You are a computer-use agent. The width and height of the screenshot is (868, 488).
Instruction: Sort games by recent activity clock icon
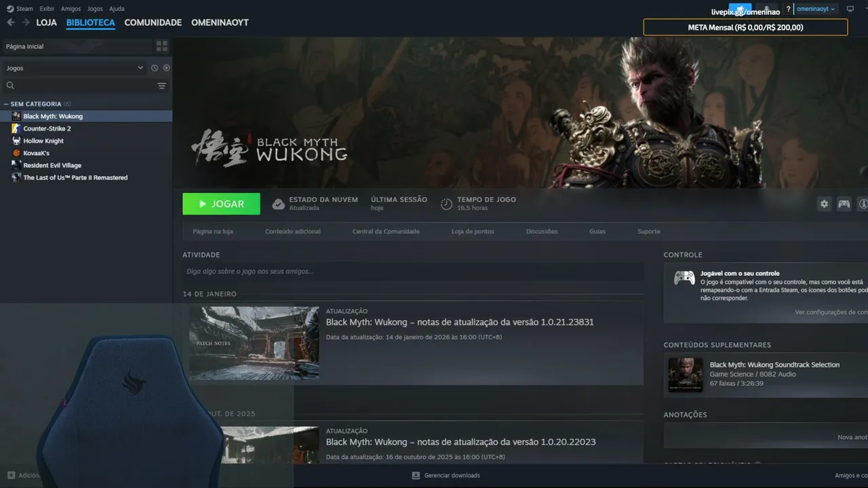coord(155,68)
